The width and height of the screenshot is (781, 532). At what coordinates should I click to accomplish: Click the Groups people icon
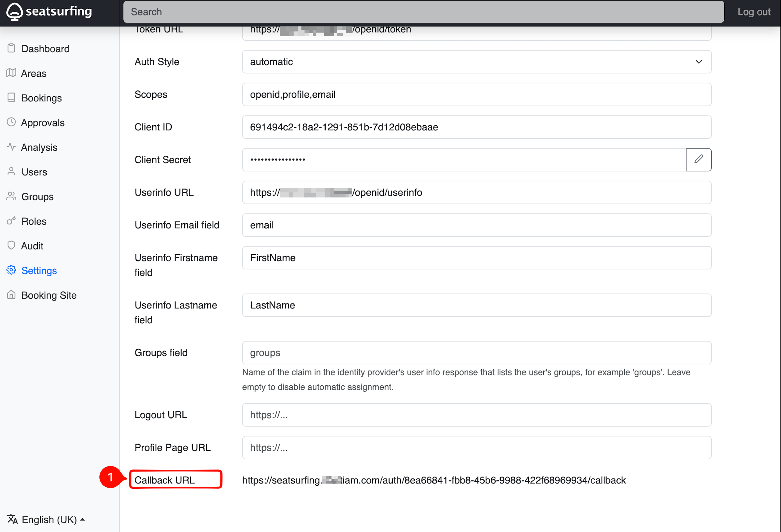tap(12, 196)
